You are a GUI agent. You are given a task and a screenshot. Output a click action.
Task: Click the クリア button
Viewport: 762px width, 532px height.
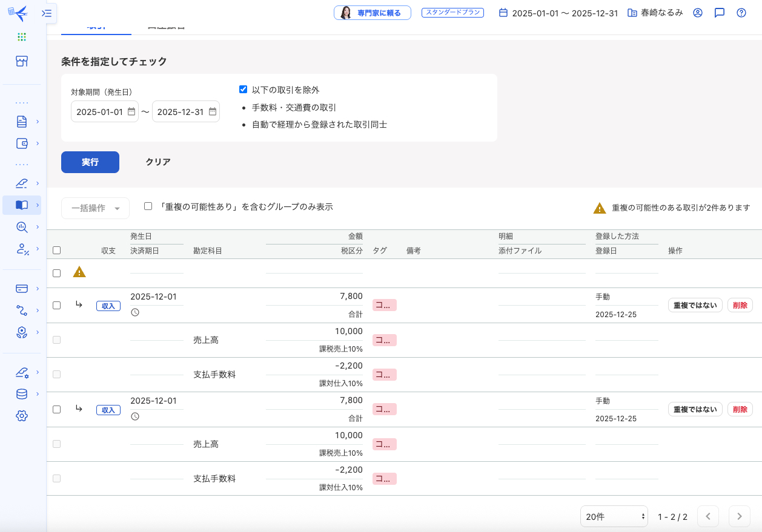[158, 162]
